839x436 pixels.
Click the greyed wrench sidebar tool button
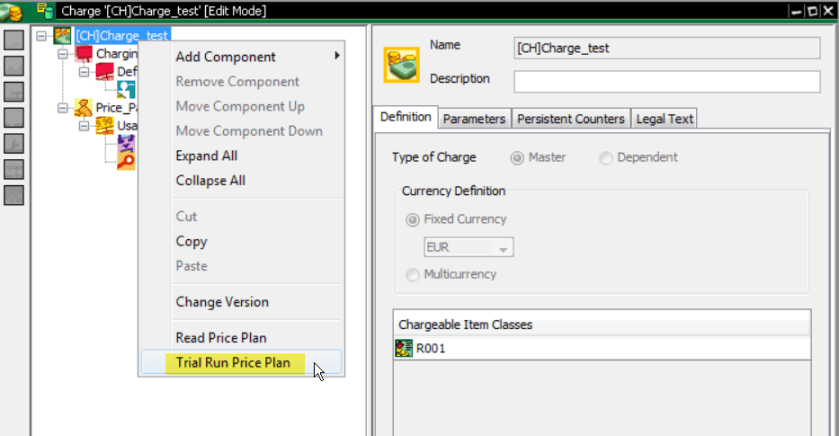tap(14, 144)
